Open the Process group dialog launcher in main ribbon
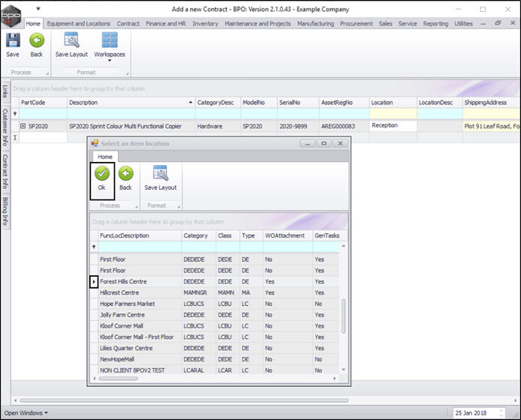The width and height of the screenshot is (521, 420). coord(47,73)
